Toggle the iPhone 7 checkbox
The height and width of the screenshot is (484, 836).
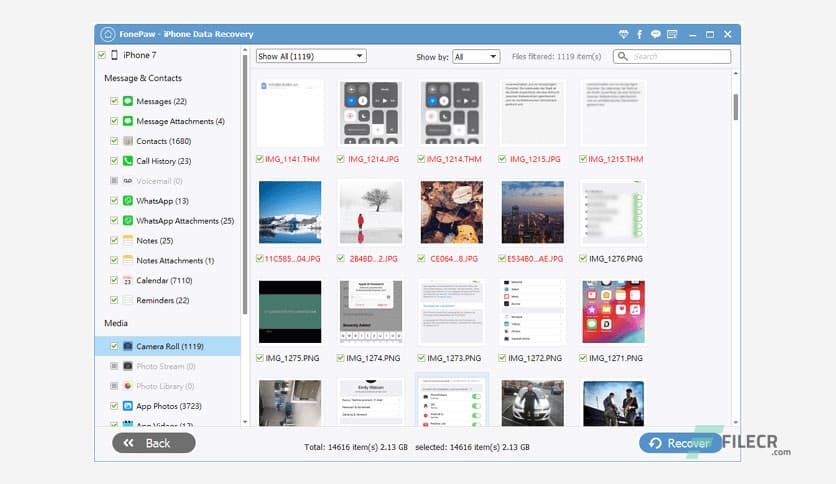click(102, 55)
